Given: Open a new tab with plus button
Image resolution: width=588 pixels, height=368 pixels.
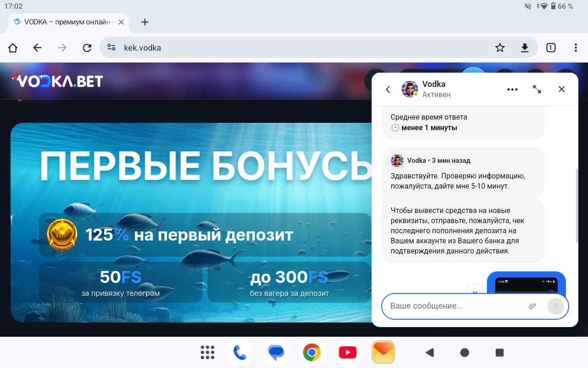Looking at the screenshot, I should (145, 22).
